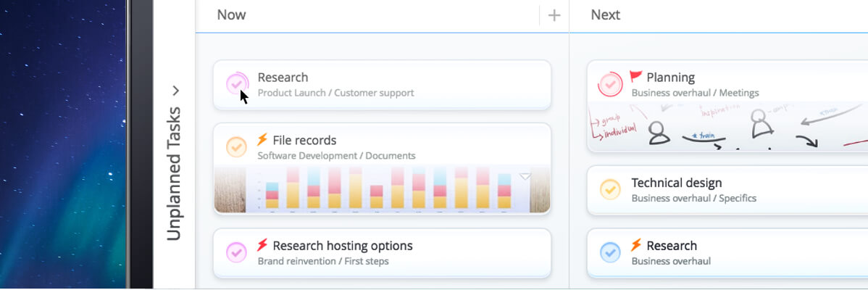Complete the Research hosting options task
This screenshot has height=290, width=868.
pyautogui.click(x=236, y=252)
